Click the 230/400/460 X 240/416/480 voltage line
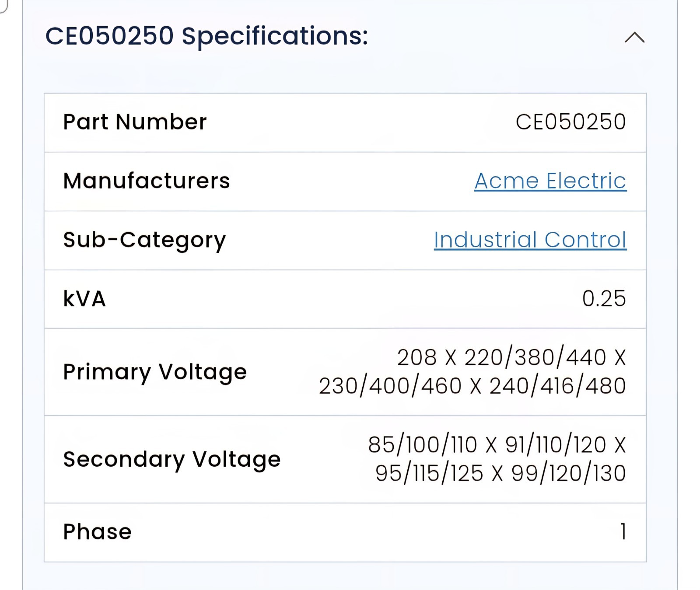This screenshot has width=700, height=590. 472,386
